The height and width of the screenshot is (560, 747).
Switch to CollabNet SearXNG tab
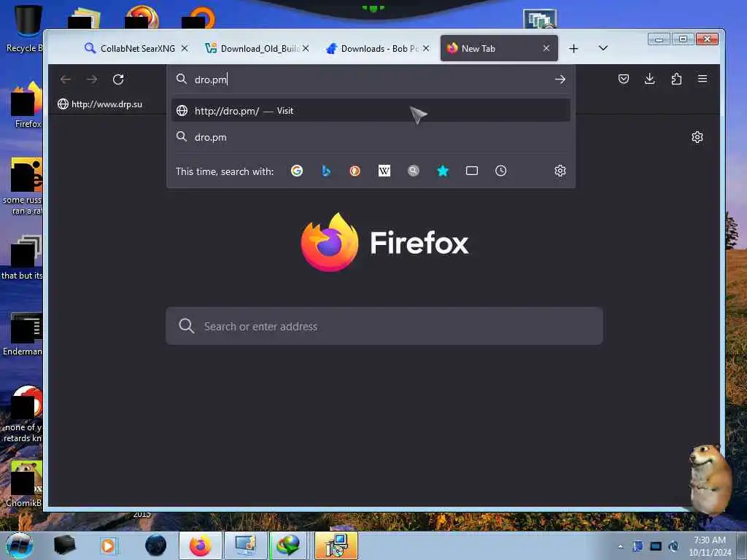[x=136, y=48]
